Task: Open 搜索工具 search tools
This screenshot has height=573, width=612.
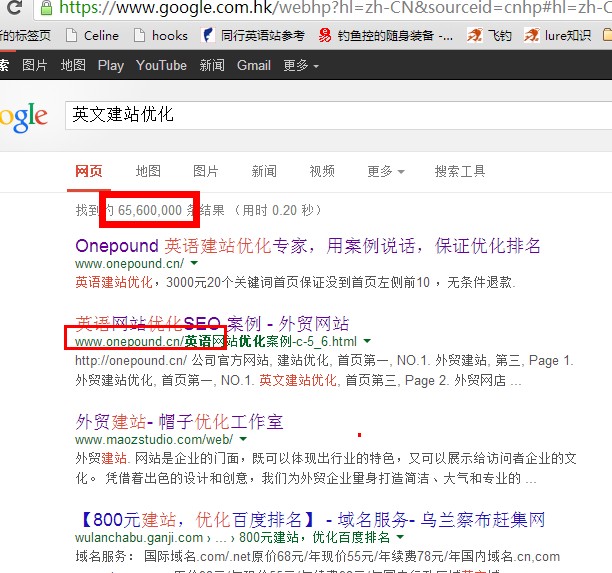Action: click(x=460, y=171)
